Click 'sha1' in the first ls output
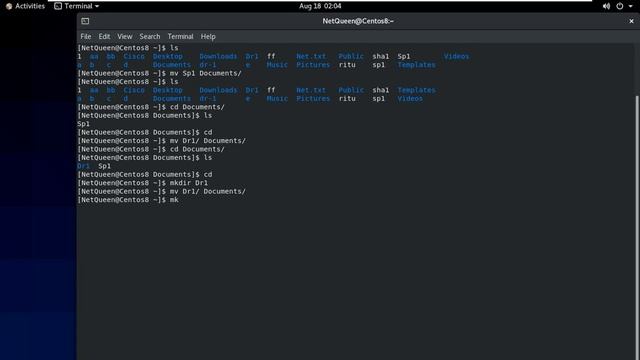This screenshot has height=360, width=640. tap(380, 56)
